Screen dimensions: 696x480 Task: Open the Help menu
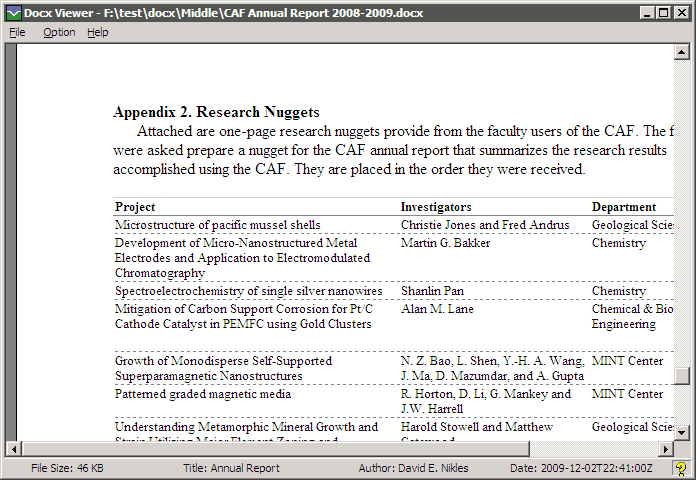(98, 32)
